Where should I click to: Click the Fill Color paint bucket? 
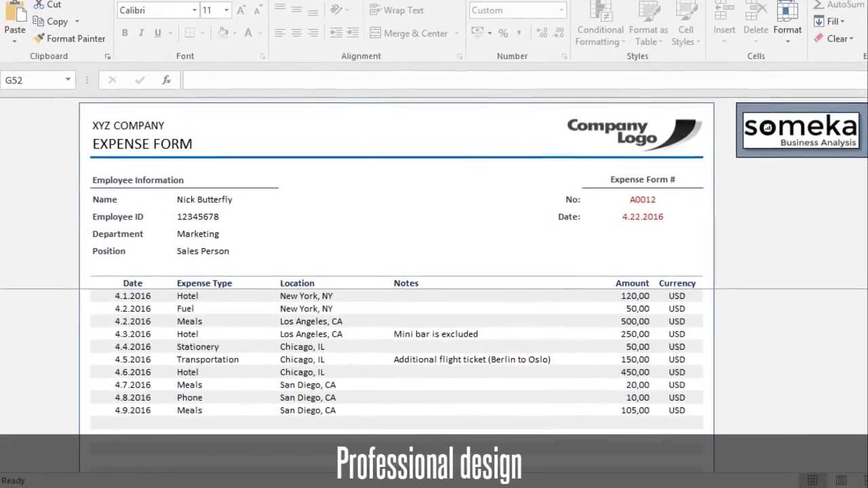(222, 33)
